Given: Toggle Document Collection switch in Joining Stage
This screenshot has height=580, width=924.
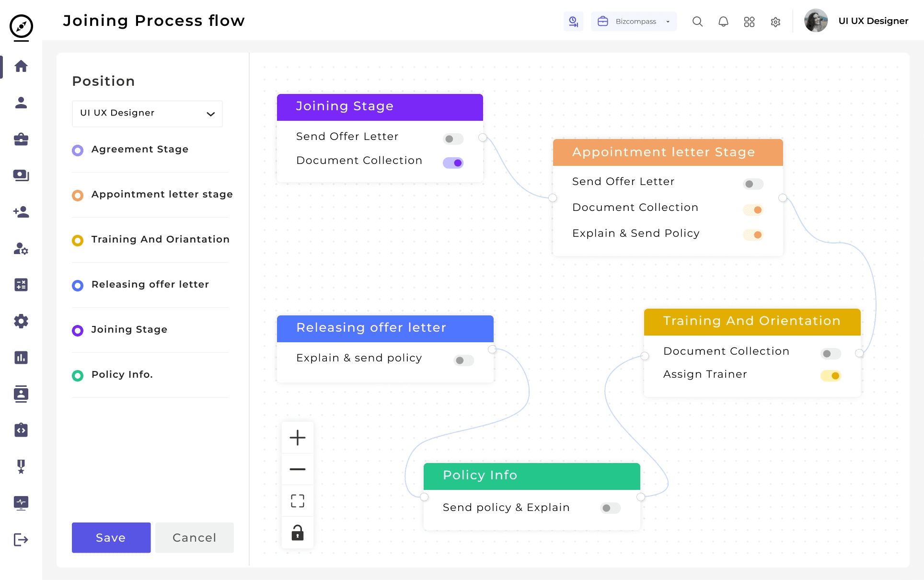Looking at the screenshot, I should click(x=453, y=163).
